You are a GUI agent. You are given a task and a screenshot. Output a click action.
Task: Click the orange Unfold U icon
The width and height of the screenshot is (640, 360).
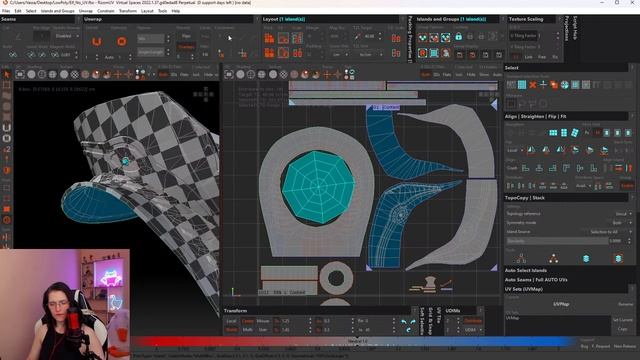(96, 42)
